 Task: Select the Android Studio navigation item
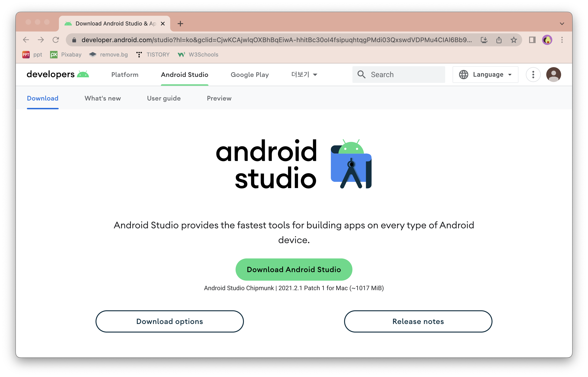(x=185, y=75)
